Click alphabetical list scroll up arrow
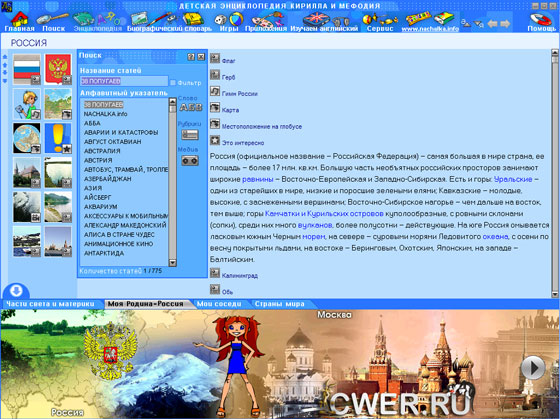 172,101
